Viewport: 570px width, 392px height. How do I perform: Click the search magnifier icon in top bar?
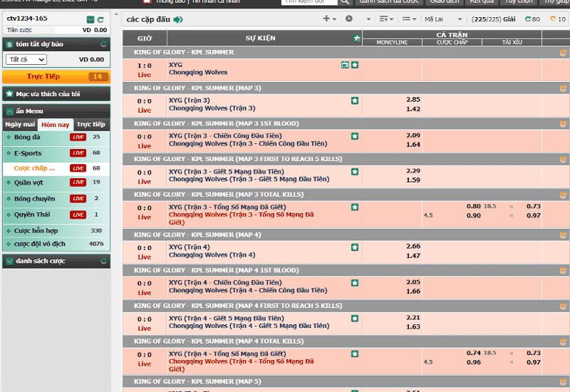click(x=345, y=2)
